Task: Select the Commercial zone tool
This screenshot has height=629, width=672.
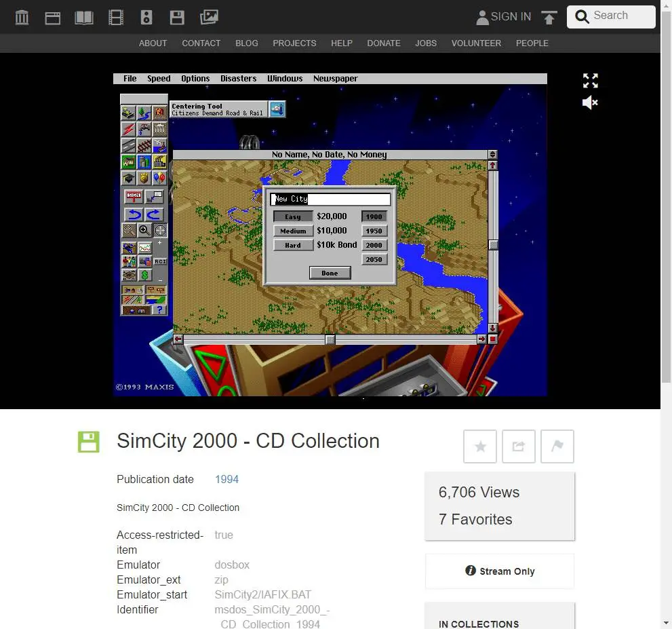Action: [144, 161]
